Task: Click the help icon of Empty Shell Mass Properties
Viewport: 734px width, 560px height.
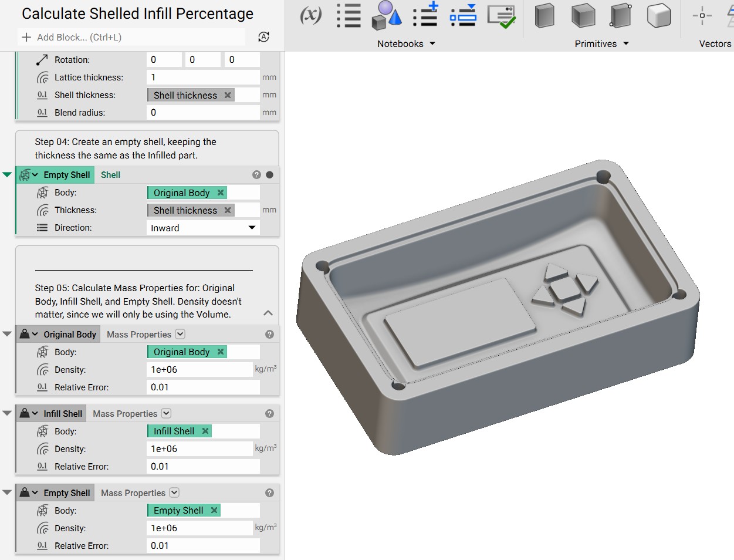Action: click(269, 493)
